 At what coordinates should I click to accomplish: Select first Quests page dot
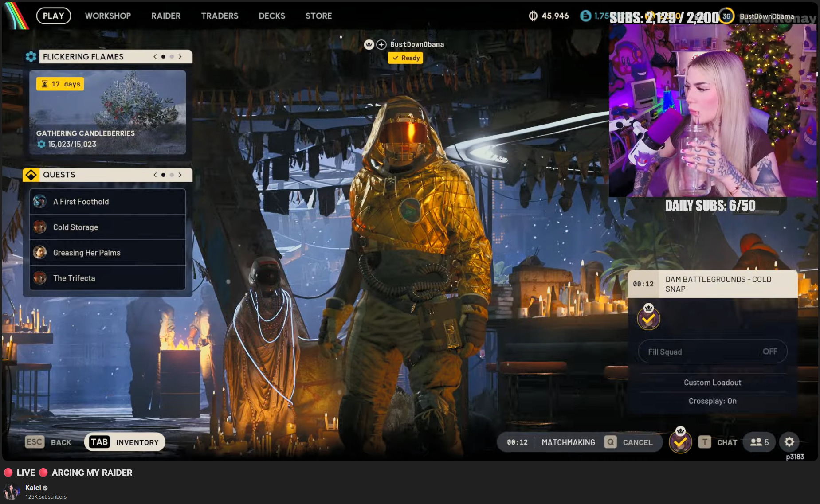[164, 175]
